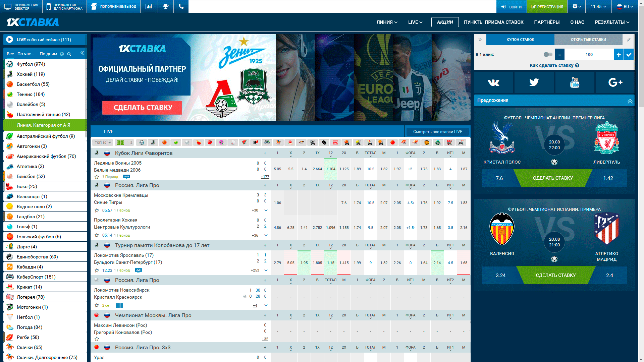Select the football pitch multi-view icon

[x=120, y=142]
